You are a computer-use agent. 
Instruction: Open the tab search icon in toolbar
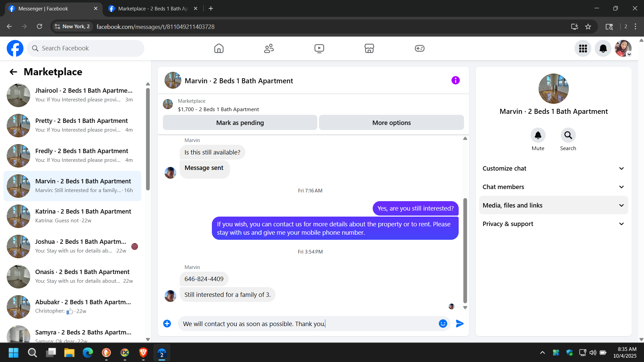pyautogui.click(x=609, y=27)
